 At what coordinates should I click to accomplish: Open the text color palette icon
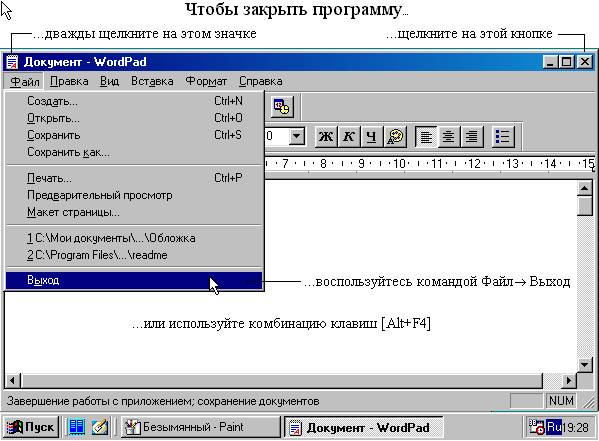click(x=395, y=136)
